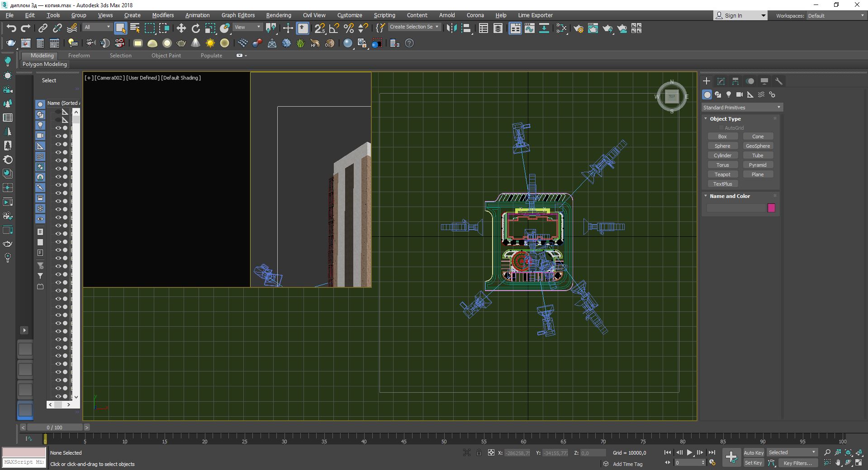Toggle display lights filter in Scene Explorer

click(40, 125)
